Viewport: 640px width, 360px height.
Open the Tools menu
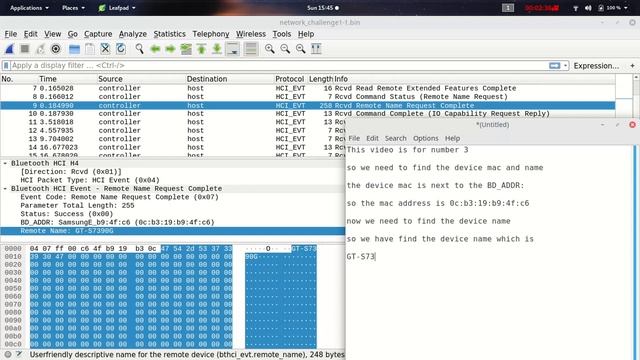click(x=282, y=34)
